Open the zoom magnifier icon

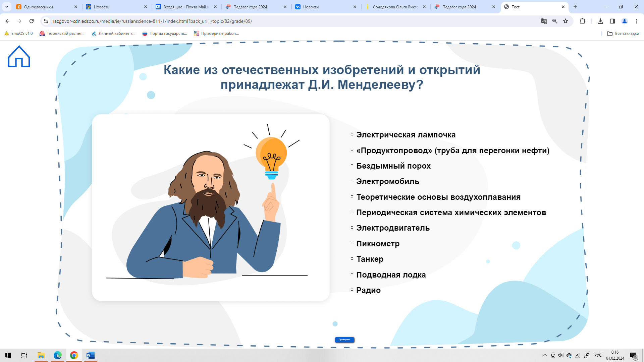(x=555, y=21)
